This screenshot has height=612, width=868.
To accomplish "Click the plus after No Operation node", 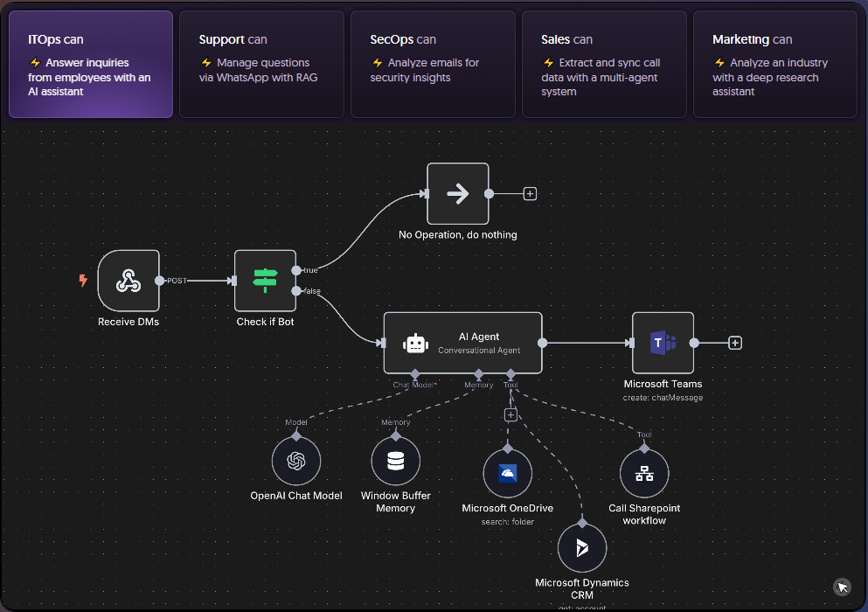I will [x=530, y=193].
